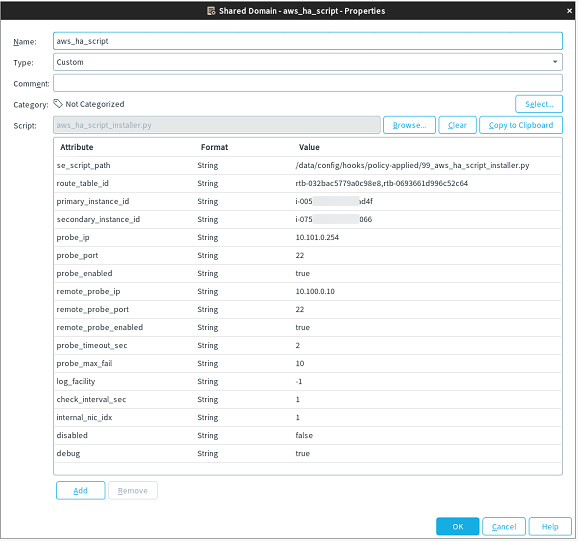Click Copy to Clipboard button
Viewport: 578px width, 541px height.
pyautogui.click(x=520, y=125)
